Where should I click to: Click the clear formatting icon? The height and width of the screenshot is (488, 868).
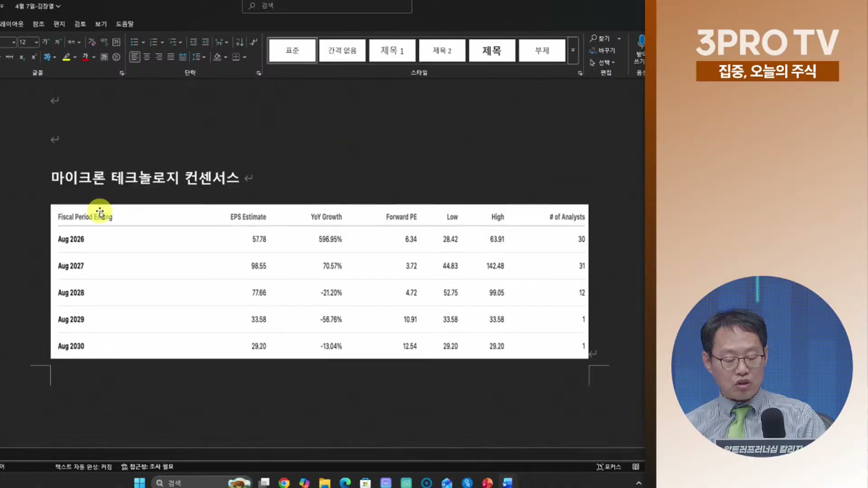click(92, 42)
